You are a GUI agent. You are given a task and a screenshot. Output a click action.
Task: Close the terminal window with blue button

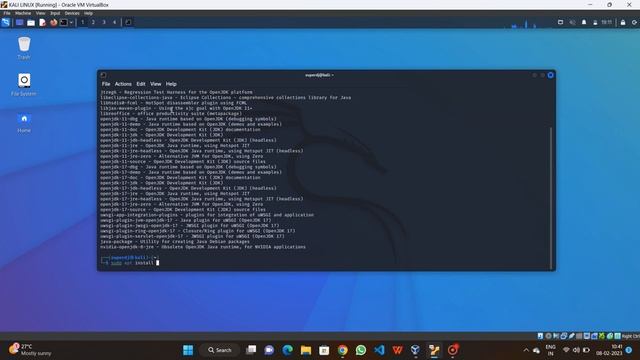point(551,75)
